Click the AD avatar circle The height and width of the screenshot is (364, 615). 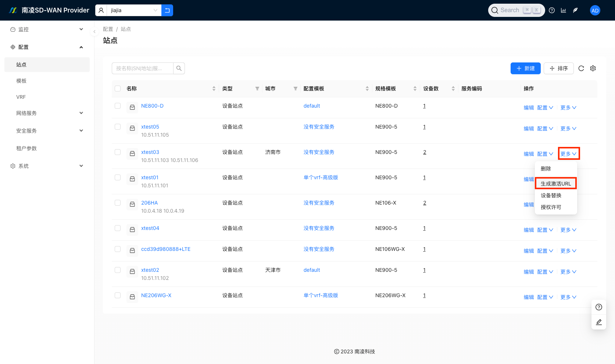595,10
